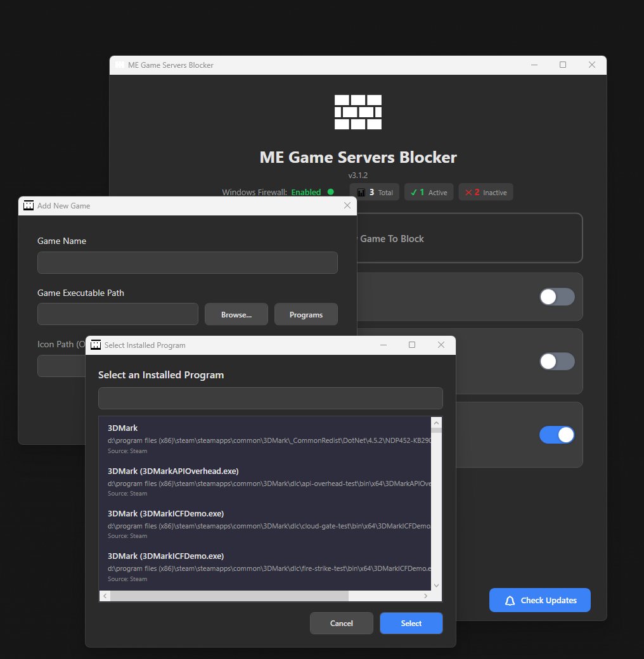The image size is (644, 659).
Task: Click list scrollbar down arrow
Action: coord(436,585)
